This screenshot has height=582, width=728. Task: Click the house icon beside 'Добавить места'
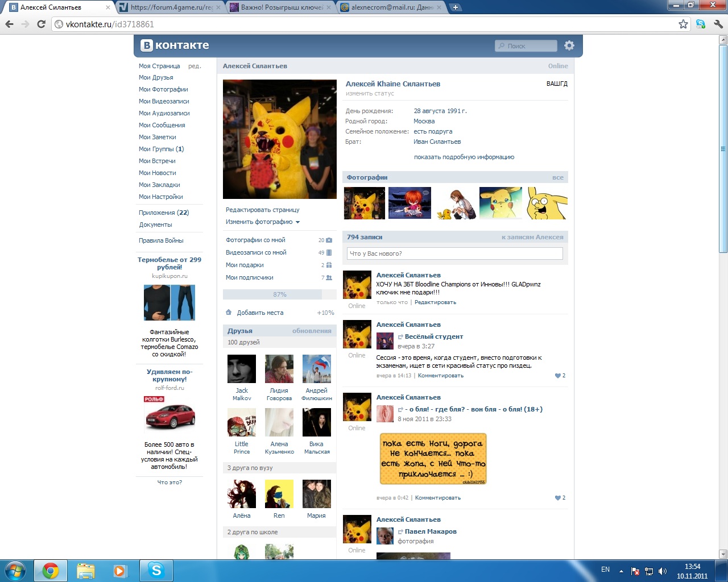click(x=229, y=312)
